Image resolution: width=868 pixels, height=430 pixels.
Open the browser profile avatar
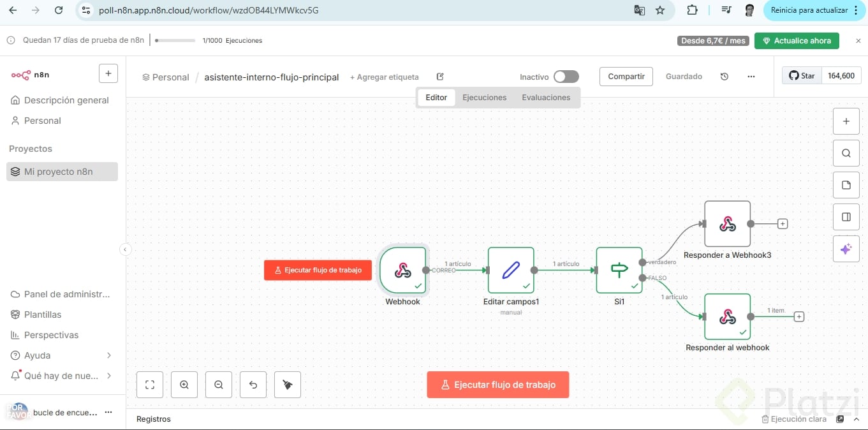pos(749,10)
